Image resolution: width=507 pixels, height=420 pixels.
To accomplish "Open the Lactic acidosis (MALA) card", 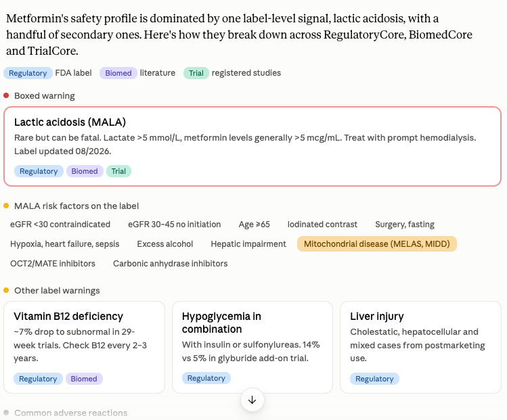I will pos(252,146).
